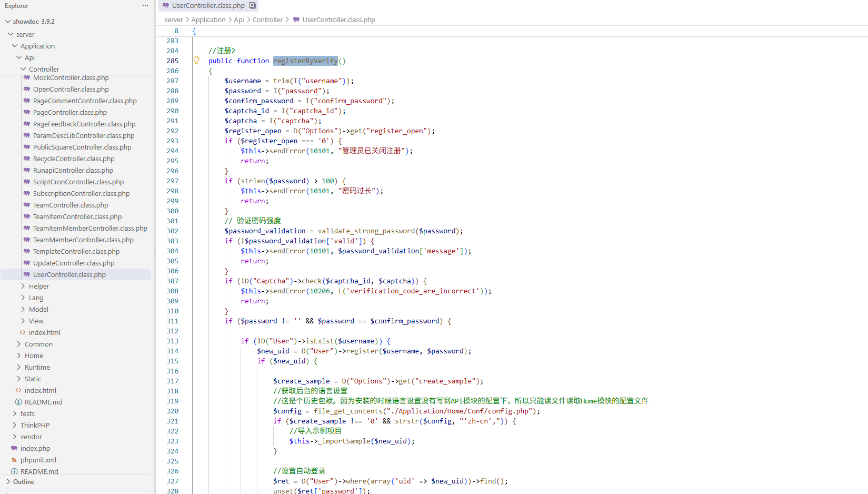Collapse the Application folder
Image resolution: width=868 pixels, height=494 pixels.
15,46
